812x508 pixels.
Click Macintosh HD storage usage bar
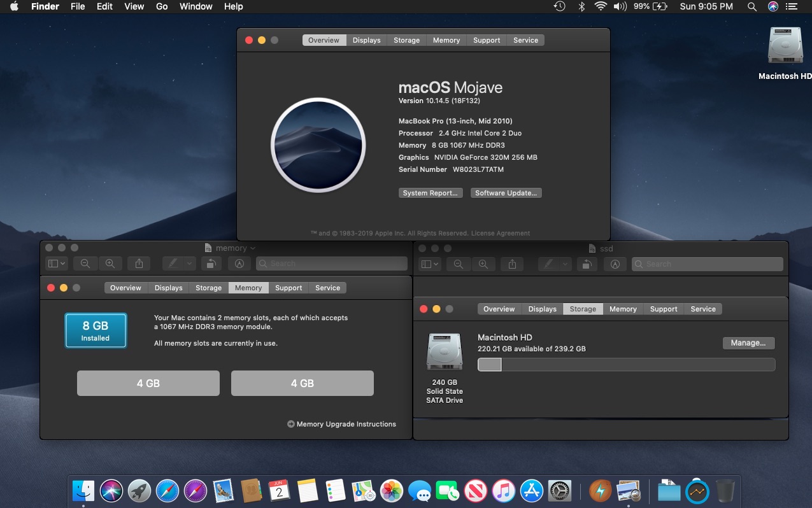pos(626,365)
